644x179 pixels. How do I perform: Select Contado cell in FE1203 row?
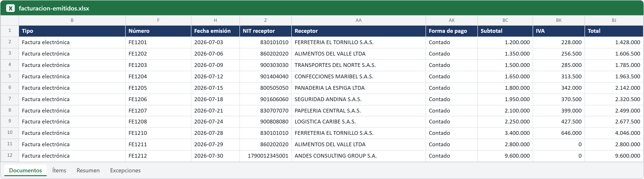pos(451,65)
